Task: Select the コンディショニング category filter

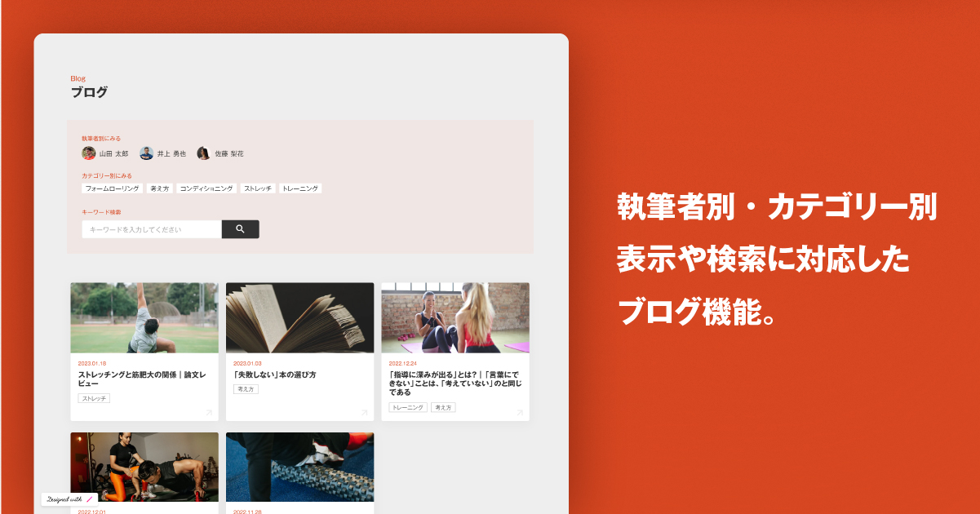Action: point(206,188)
